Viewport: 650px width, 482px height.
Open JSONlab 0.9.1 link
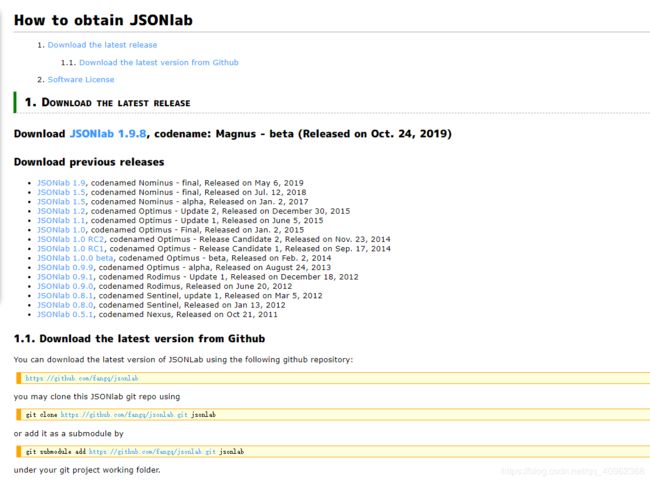(x=65, y=277)
